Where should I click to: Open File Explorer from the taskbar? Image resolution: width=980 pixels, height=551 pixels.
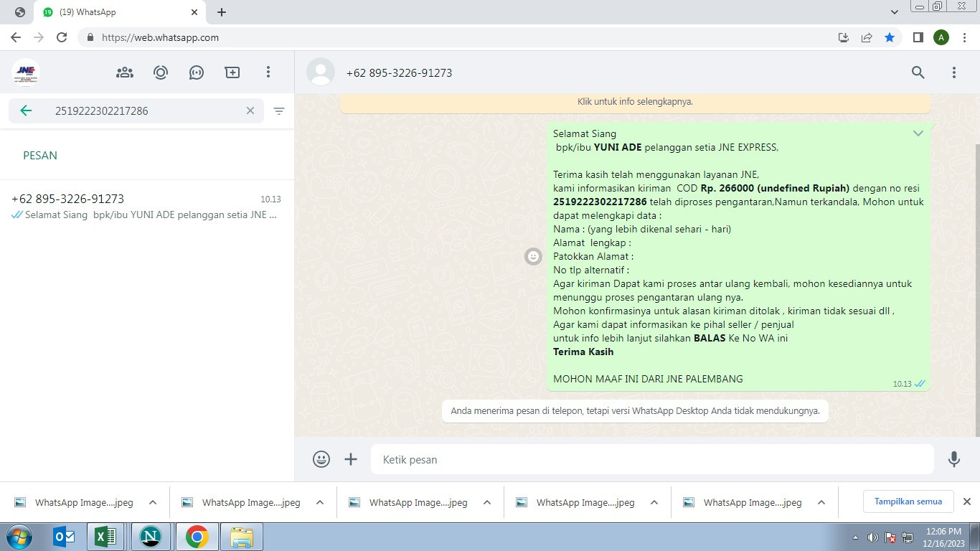tap(242, 537)
